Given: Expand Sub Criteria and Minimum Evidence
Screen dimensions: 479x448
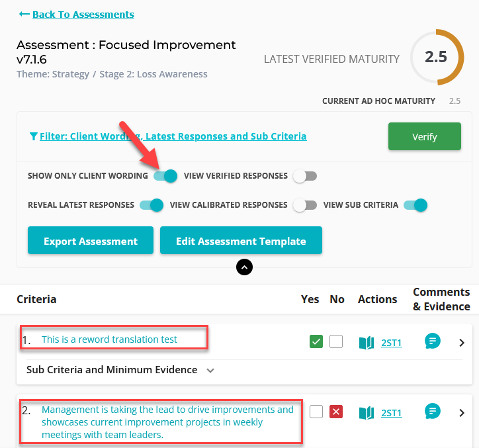Looking at the screenshot, I should click(x=120, y=370).
